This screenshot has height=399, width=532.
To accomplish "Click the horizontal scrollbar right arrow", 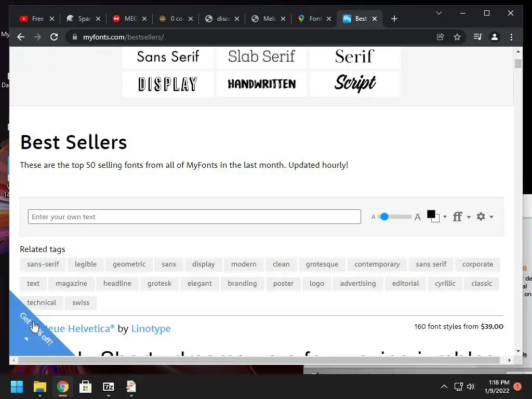I will 509,361.
